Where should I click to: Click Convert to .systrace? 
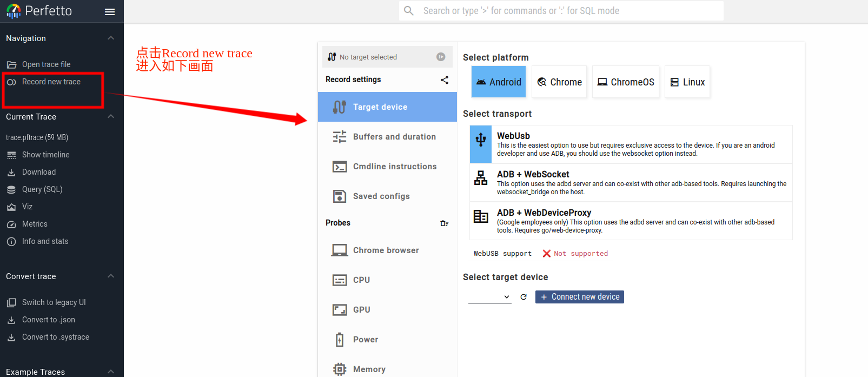[x=56, y=337]
